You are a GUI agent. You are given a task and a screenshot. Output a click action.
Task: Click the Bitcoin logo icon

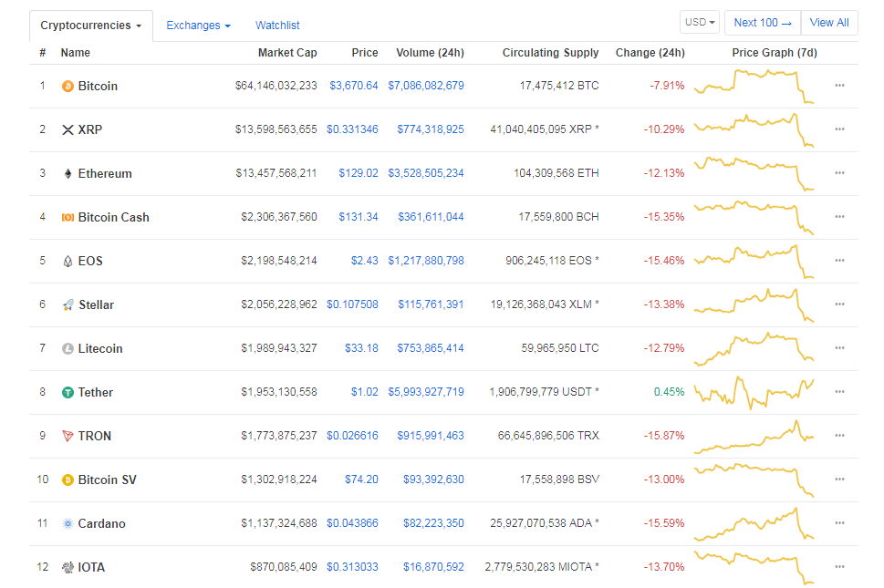coord(68,87)
